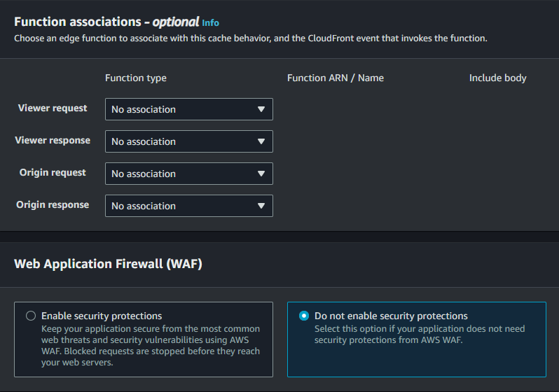The width and height of the screenshot is (559, 392).
Task: Click the arrow icon in Origin response dropdown
Action: coord(261,206)
